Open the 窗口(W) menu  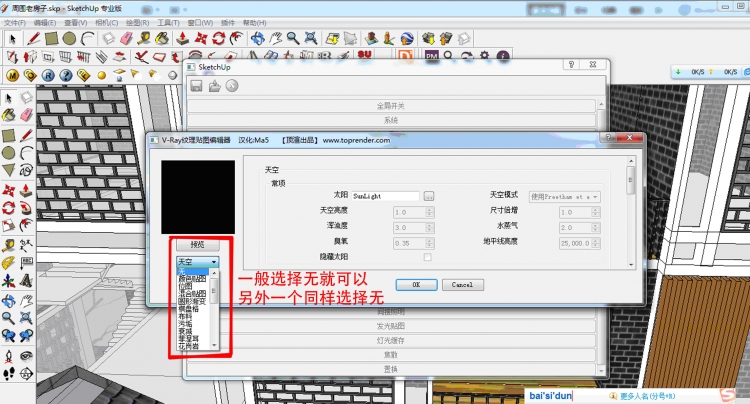pyautogui.click(x=200, y=22)
